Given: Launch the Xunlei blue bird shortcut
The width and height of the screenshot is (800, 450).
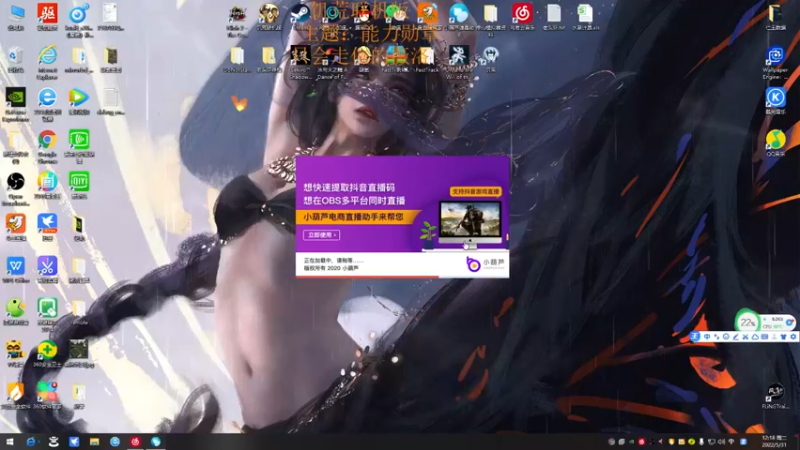Looking at the screenshot, I should [x=47, y=227].
